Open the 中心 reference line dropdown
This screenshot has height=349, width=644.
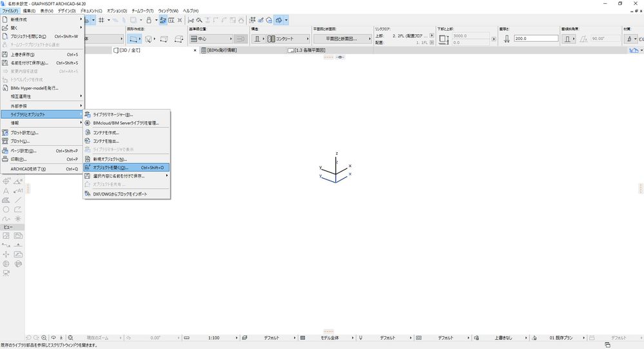click(x=211, y=39)
